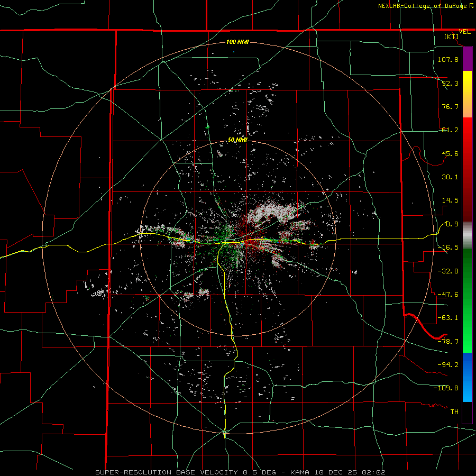Pick the gray near-zero colorbar segment
Viewport: 476px width, 476px height.
click(467, 235)
